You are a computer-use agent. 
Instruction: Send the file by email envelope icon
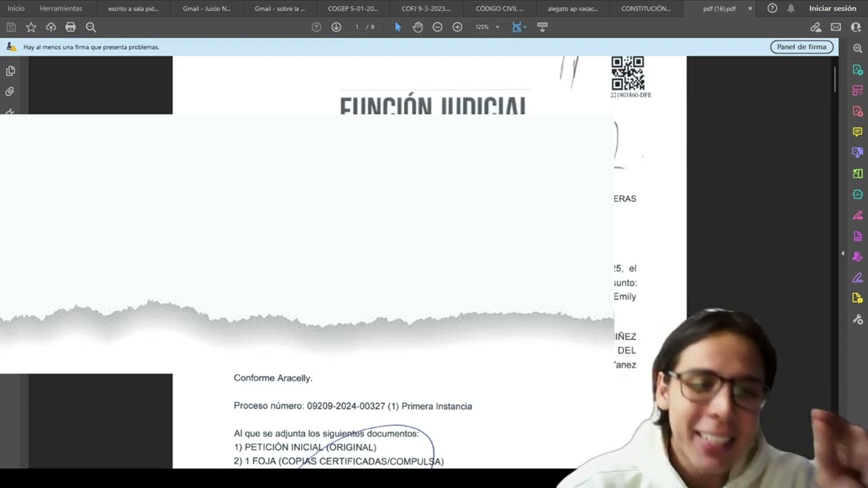pyautogui.click(x=836, y=27)
